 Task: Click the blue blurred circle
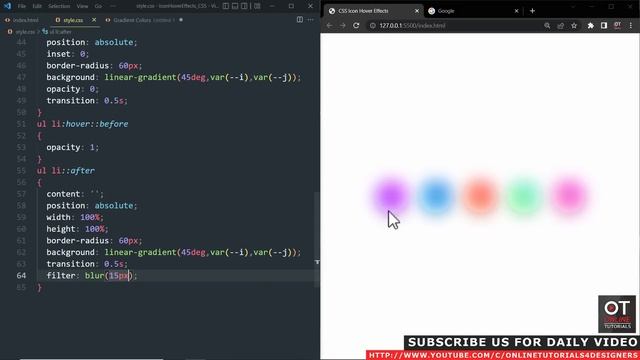[x=436, y=196]
